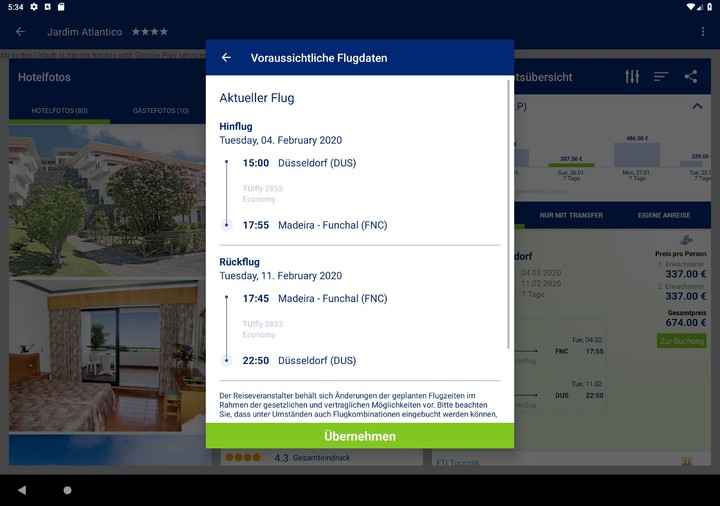Open the settings gear in status bar
This screenshot has height=506, width=720.
click(34, 7)
